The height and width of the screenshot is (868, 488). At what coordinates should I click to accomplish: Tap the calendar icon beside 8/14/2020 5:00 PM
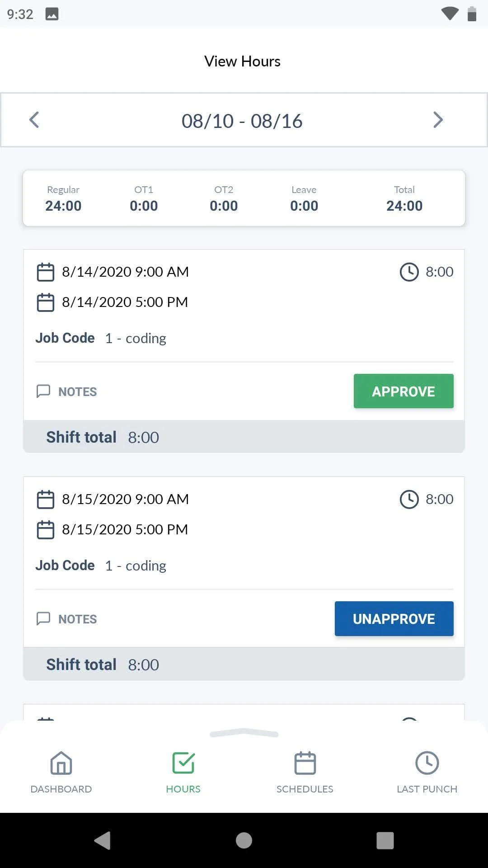[45, 302]
